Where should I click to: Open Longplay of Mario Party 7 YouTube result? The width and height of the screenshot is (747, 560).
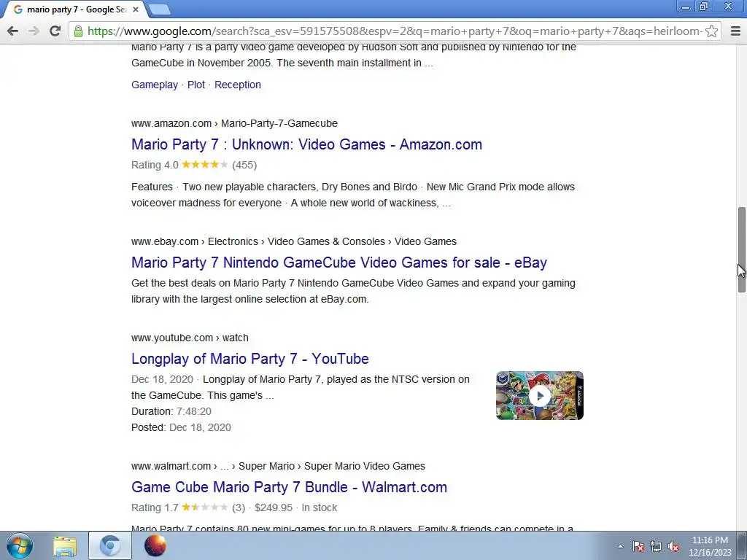coord(250,359)
